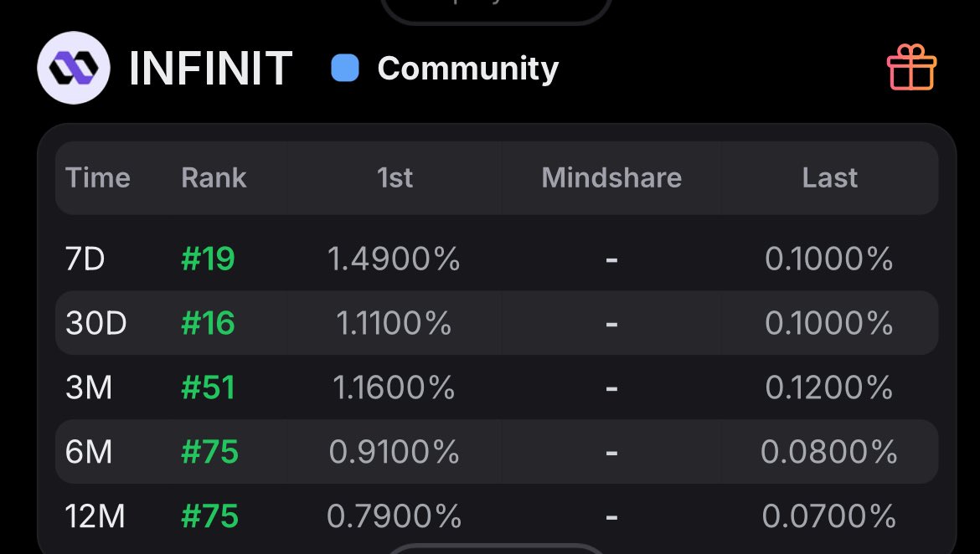Click the #75 rank in 6M row
980x554 pixels.
(x=210, y=452)
